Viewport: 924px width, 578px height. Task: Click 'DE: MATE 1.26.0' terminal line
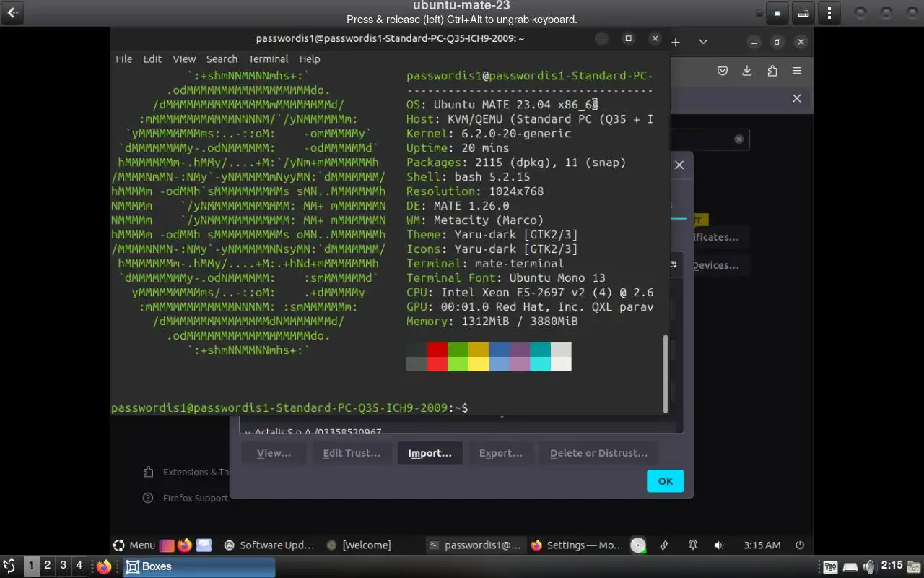coord(458,206)
